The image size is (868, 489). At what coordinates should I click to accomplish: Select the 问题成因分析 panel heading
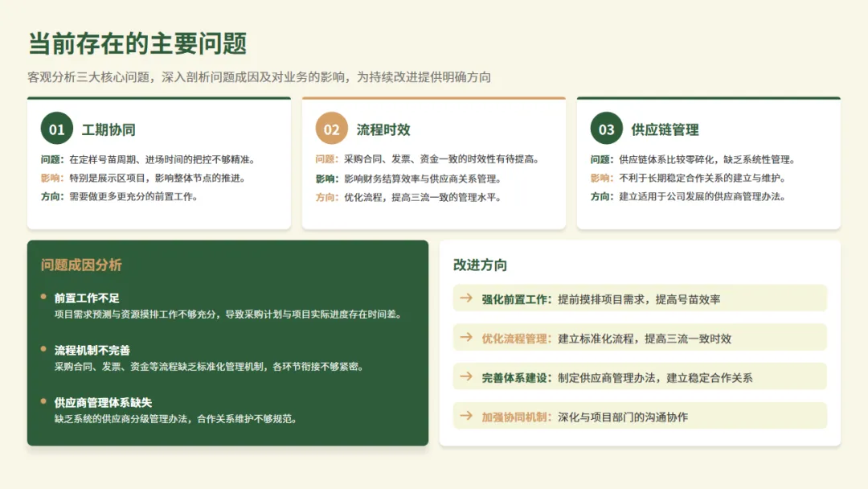click(81, 265)
